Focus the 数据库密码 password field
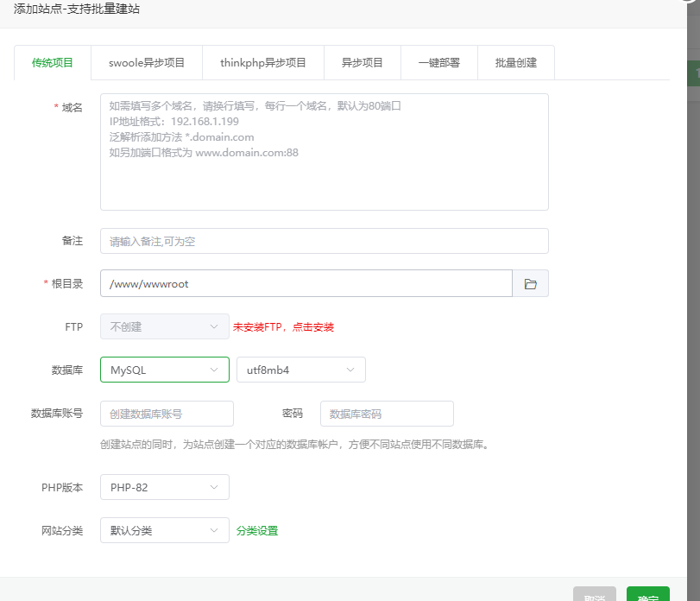Screen dimensions: 700x601 click(x=387, y=414)
